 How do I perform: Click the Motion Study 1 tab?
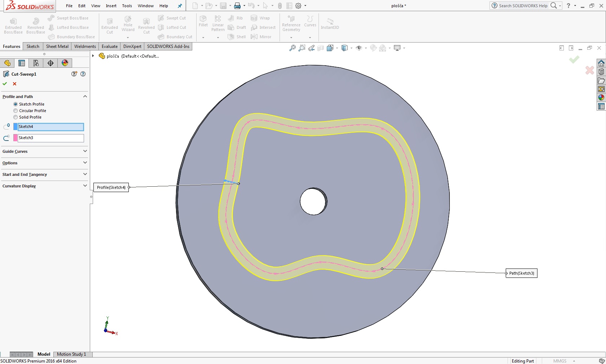(x=71, y=354)
